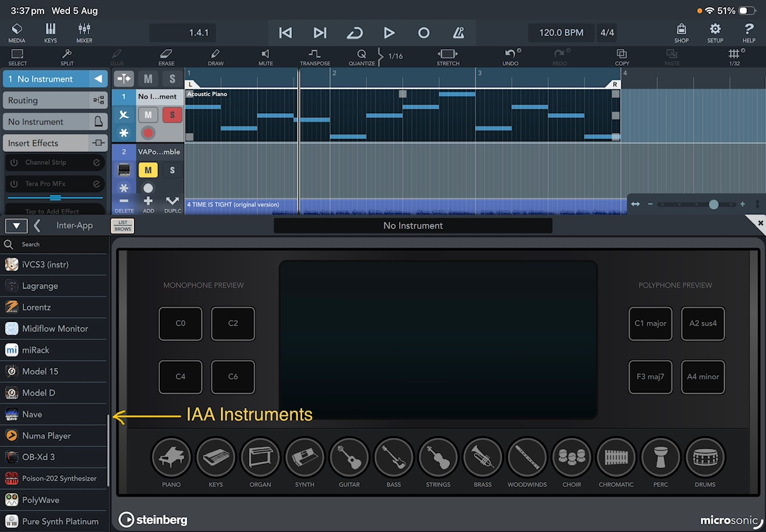Image resolution: width=766 pixels, height=532 pixels.
Task: Tap the C4 monophone preview pad
Action: pos(180,376)
